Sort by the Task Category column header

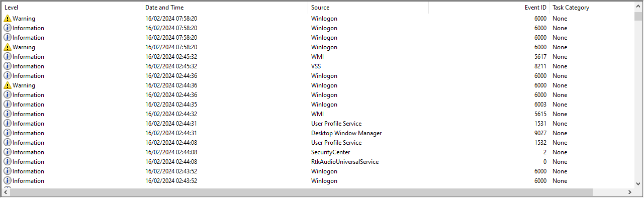pyautogui.click(x=592, y=8)
